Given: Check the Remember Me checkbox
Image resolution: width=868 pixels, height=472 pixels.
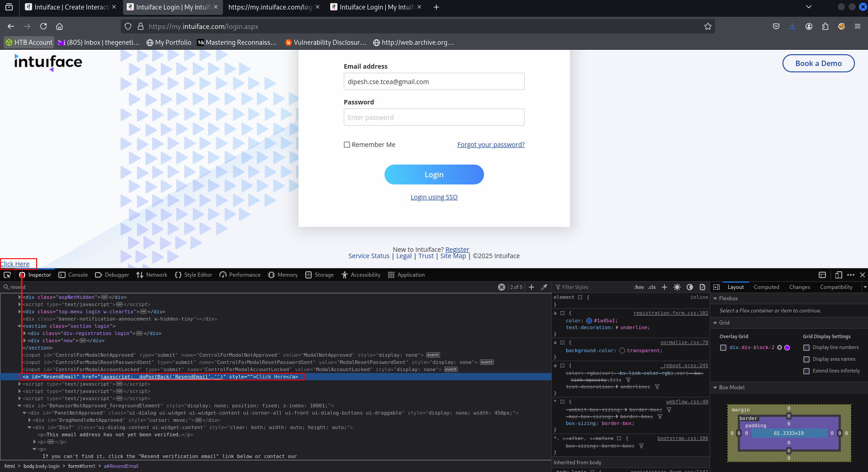Looking at the screenshot, I should [x=347, y=145].
